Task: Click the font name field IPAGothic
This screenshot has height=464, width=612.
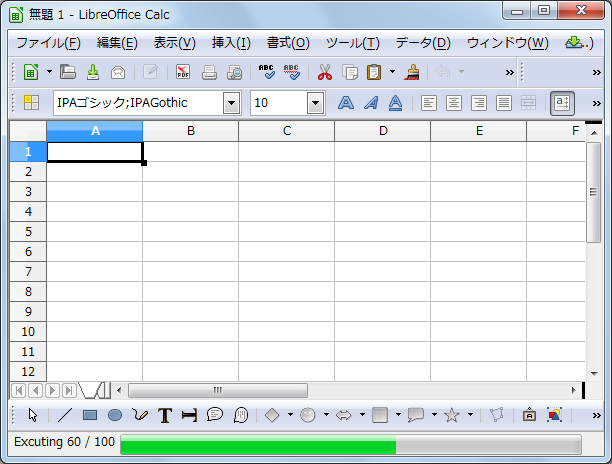Action: click(x=138, y=103)
